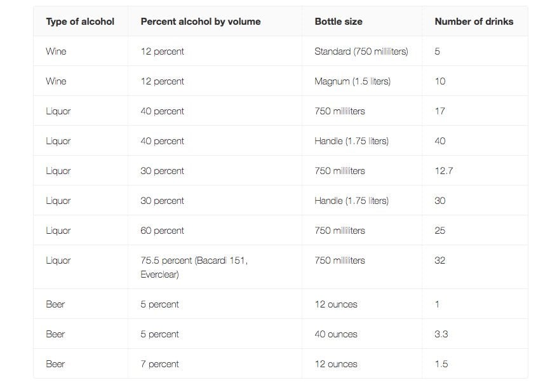Select the "40 ounces" bottle size cell

click(336, 334)
